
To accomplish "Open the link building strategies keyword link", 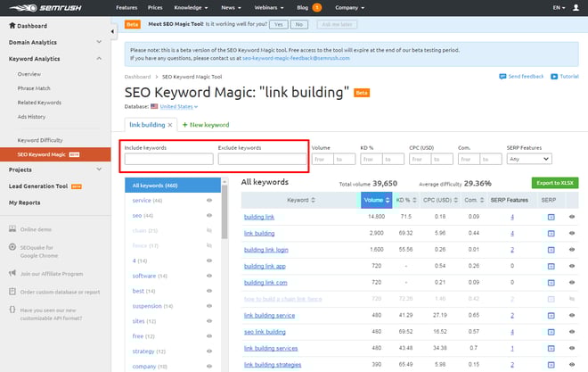I will coord(273,365).
